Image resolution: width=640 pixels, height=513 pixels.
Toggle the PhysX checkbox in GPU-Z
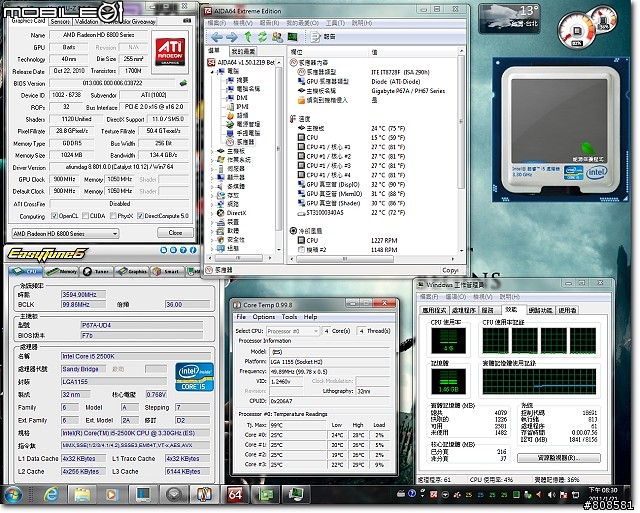coord(113,216)
